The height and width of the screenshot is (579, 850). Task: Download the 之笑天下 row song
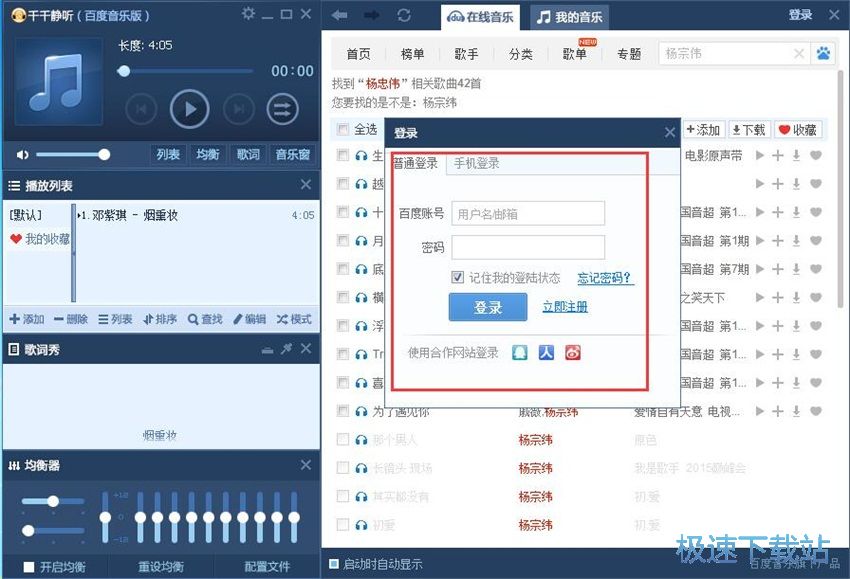pos(796,298)
